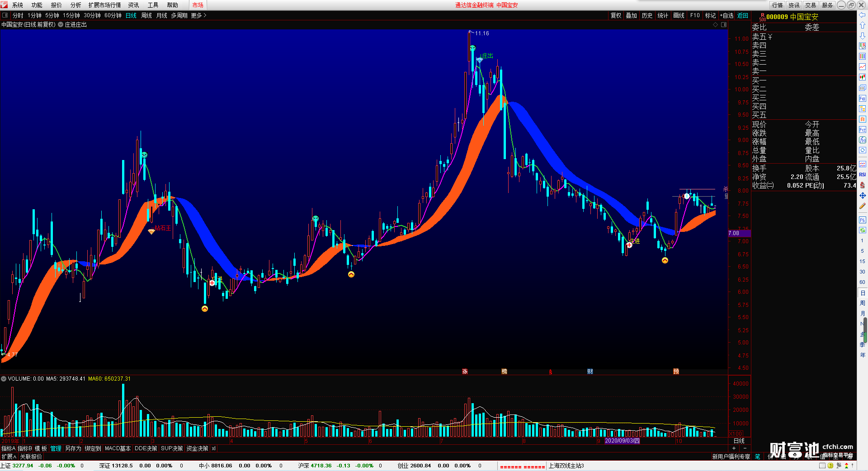Viewport: 868px width, 471px height.
Task: Open the 帮助 menu
Action: (173, 5)
